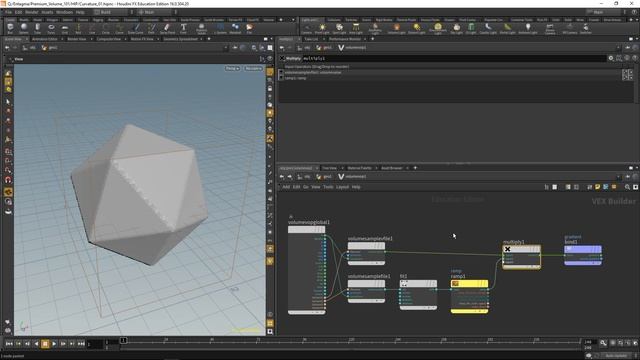Screen dimensions: 640x360
Task: Toggle the Auto Update button bottom right
Action: [616, 356]
